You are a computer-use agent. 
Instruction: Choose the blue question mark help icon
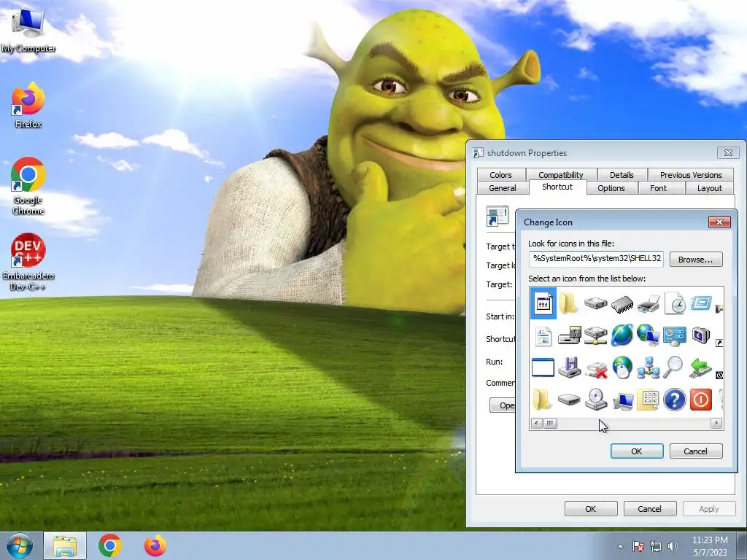click(675, 400)
